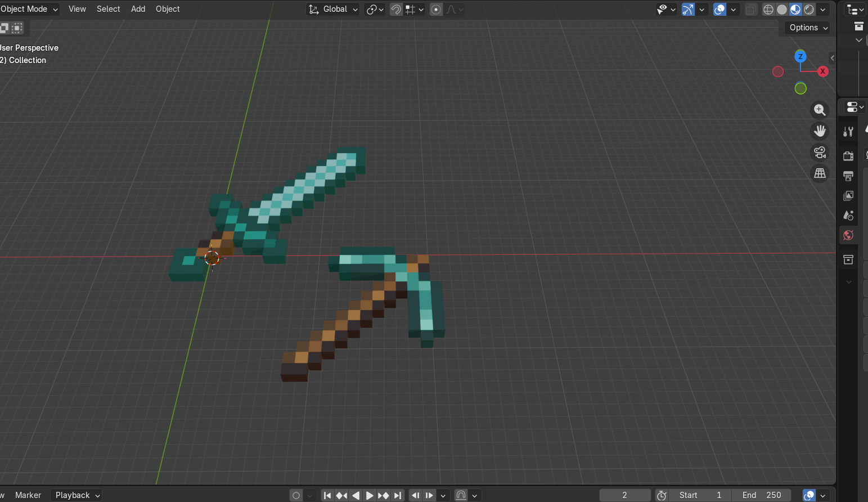Image resolution: width=868 pixels, height=502 pixels.
Task: Click the Start frame field
Action: pos(700,495)
